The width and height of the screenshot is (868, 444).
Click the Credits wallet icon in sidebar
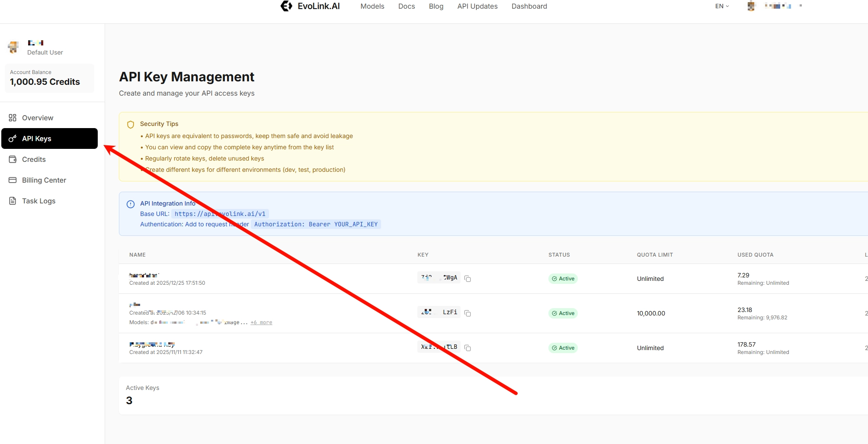coord(13,159)
